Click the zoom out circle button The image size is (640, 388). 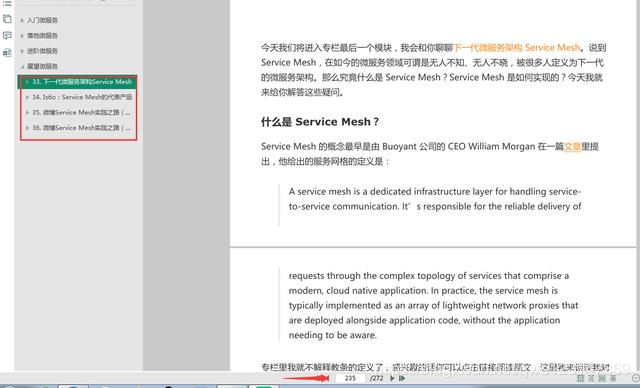[x=636, y=379]
